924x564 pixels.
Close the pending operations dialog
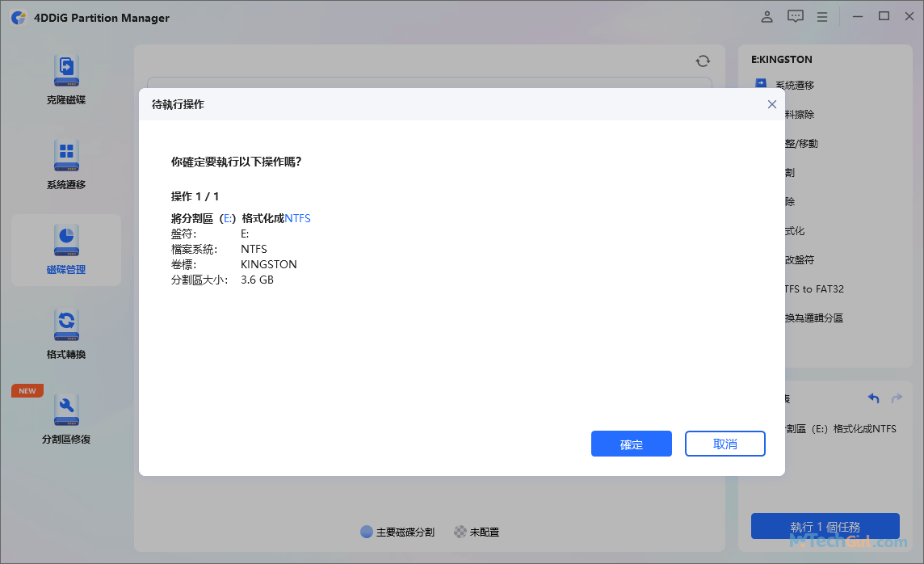tap(771, 103)
